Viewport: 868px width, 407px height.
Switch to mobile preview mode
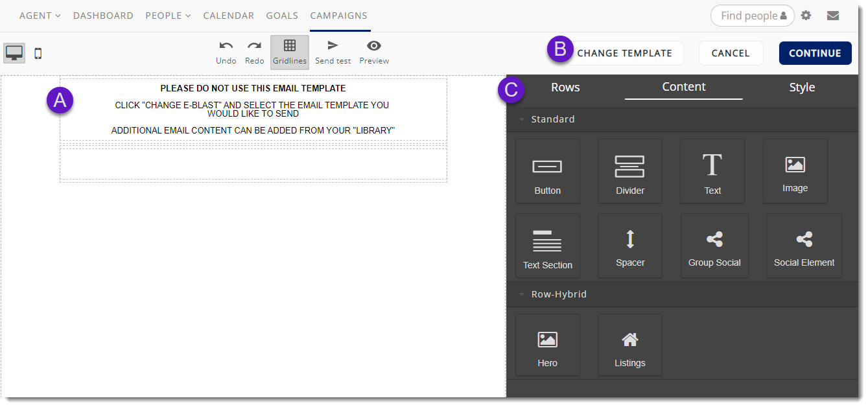coord(38,53)
